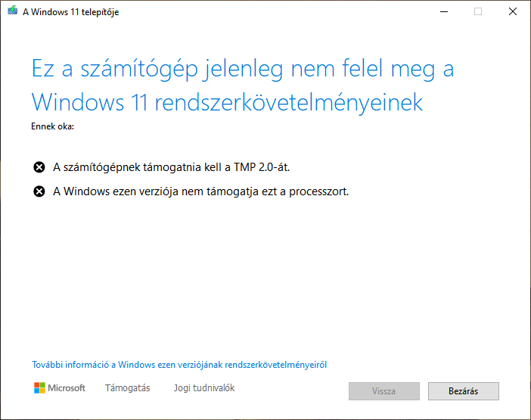
Task: Open the további információ system requirements link
Action: tap(179, 365)
